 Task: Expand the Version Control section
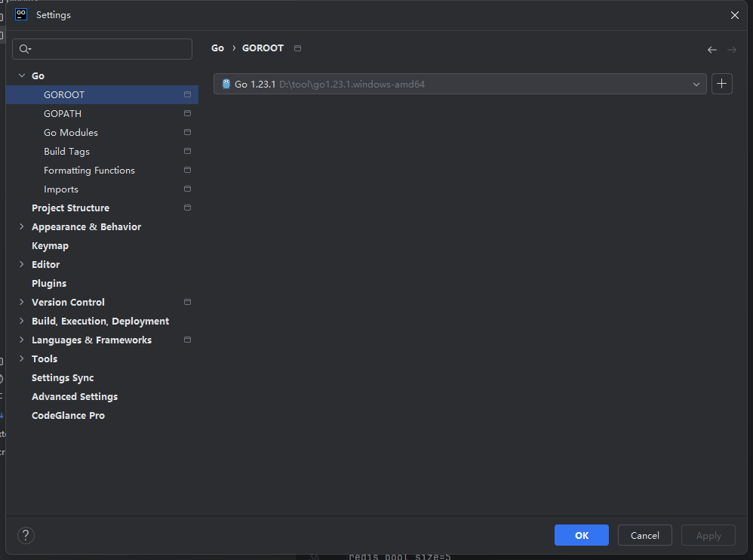[22, 302]
